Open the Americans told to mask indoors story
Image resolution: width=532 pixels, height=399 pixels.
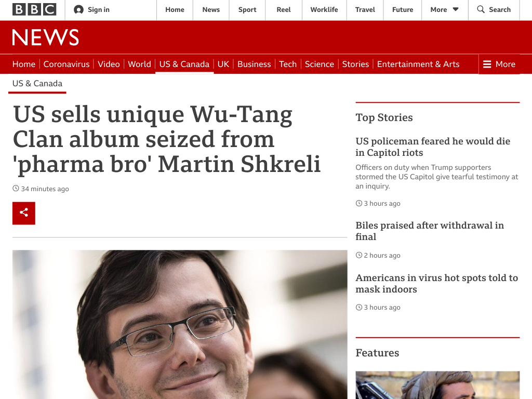pos(436,283)
